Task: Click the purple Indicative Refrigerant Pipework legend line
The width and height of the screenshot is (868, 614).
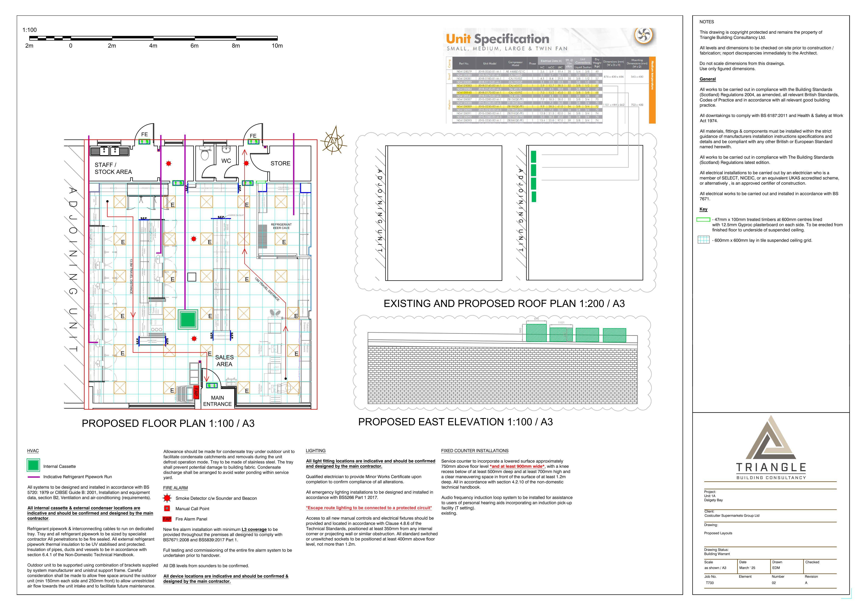Action: [x=33, y=477]
